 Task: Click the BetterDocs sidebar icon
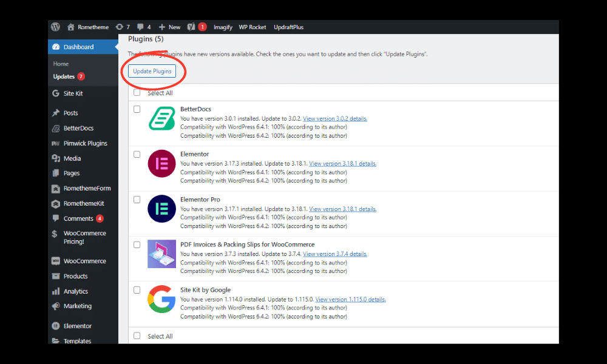(x=56, y=128)
